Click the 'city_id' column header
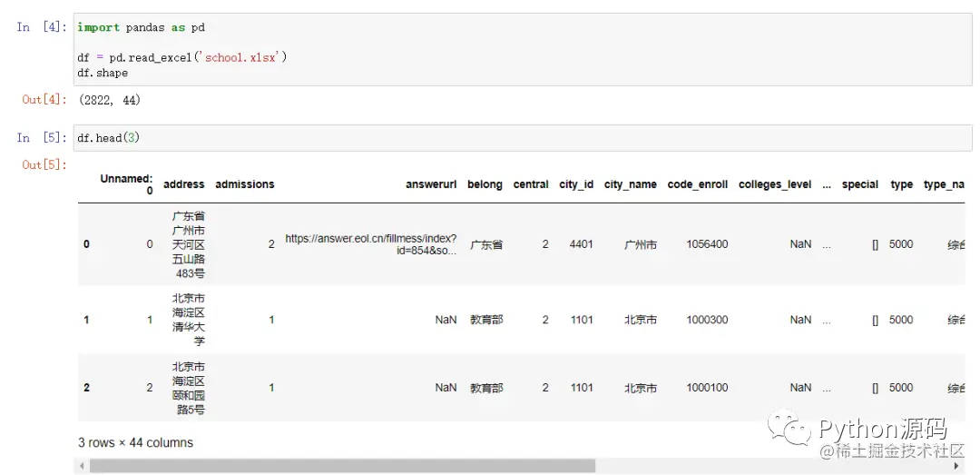 pos(576,184)
